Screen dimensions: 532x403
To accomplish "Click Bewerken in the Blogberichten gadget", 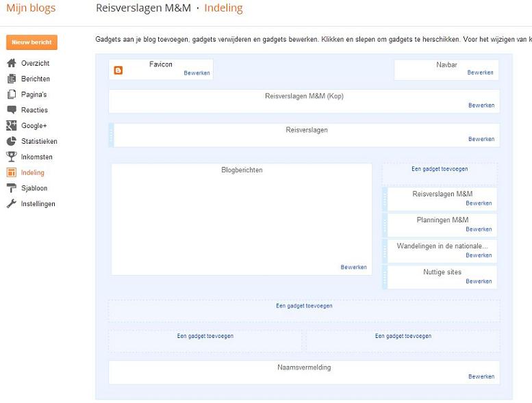I will [x=353, y=268].
